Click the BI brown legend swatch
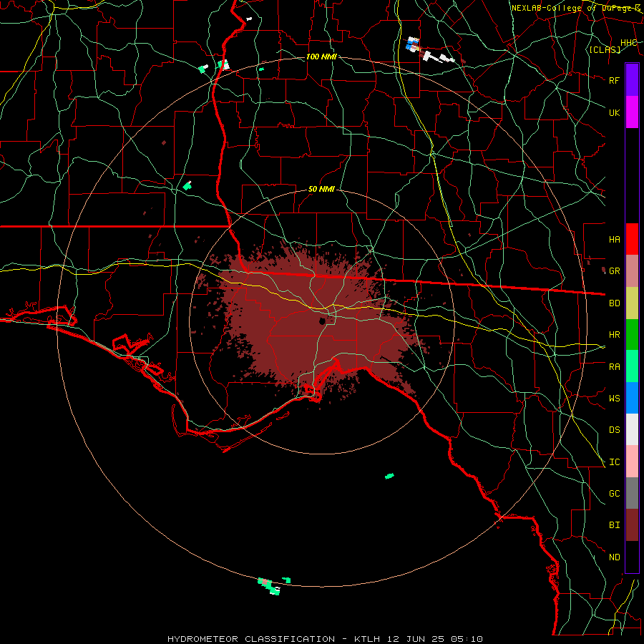 point(632,525)
